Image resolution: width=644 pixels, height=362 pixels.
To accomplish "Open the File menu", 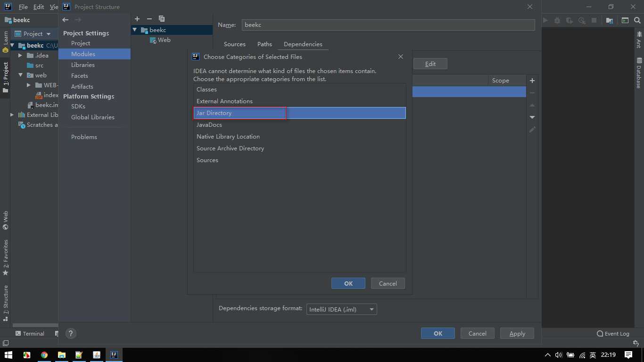I will pyautogui.click(x=23, y=7).
